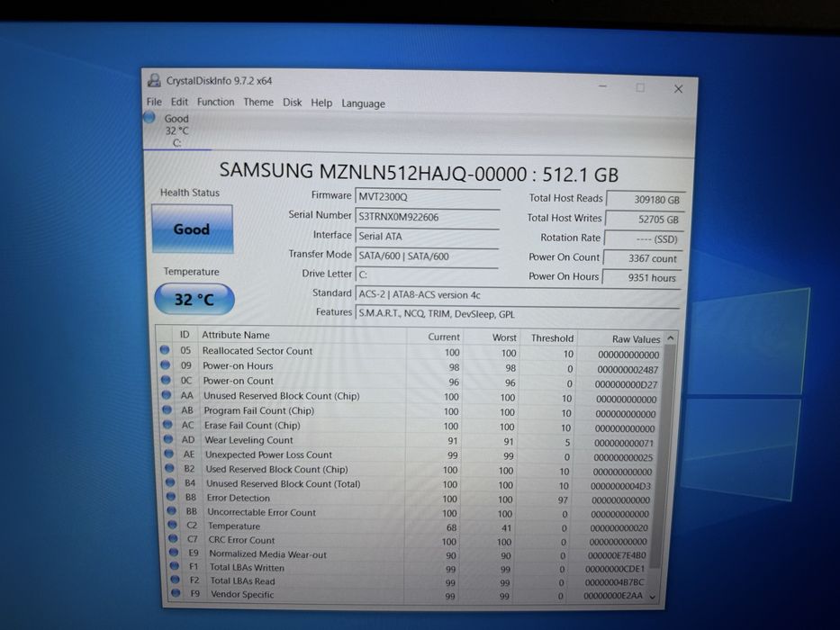
Task: Click status dot for Uncorrectable Error Count
Action: click(x=171, y=511)
